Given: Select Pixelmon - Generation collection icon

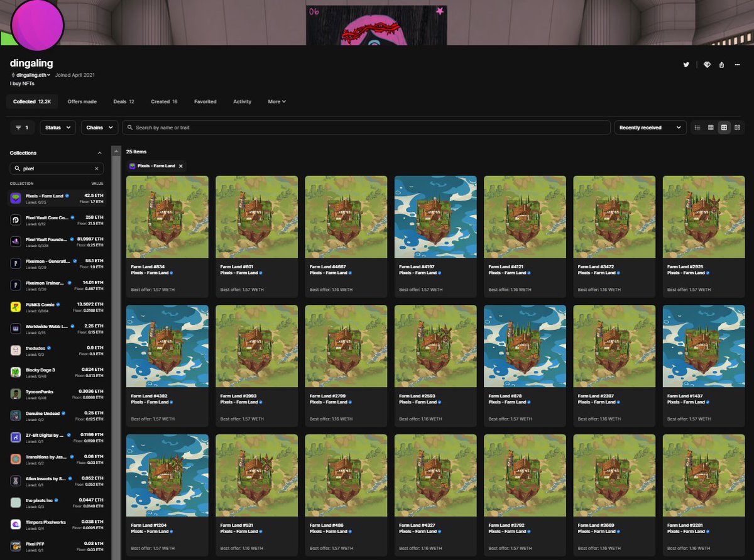Looking at the screenshot, I should click(16, 263).
